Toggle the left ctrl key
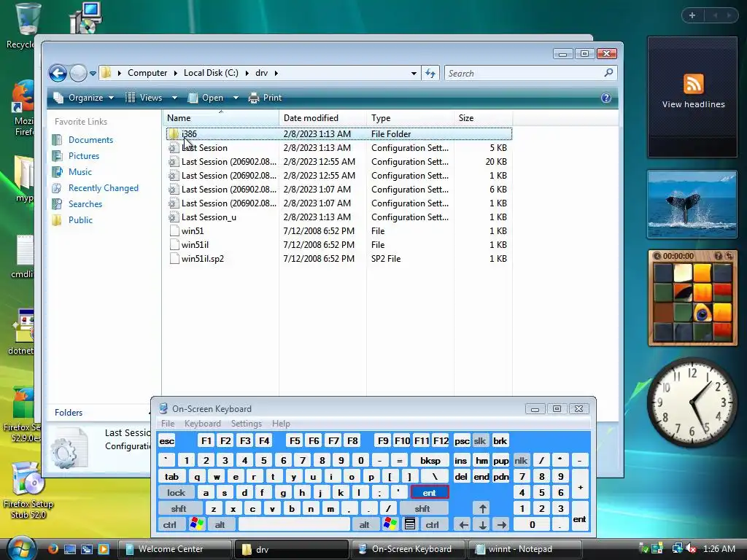Screen dimensions: 747x560 pos(170,525)
